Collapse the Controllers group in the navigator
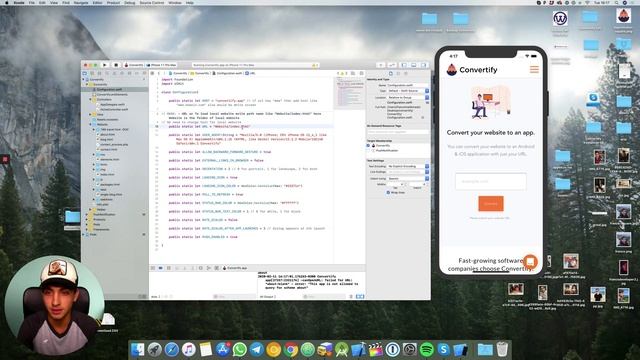The width and height of the screenshot is (640, 360). click(x=91, y=99)
